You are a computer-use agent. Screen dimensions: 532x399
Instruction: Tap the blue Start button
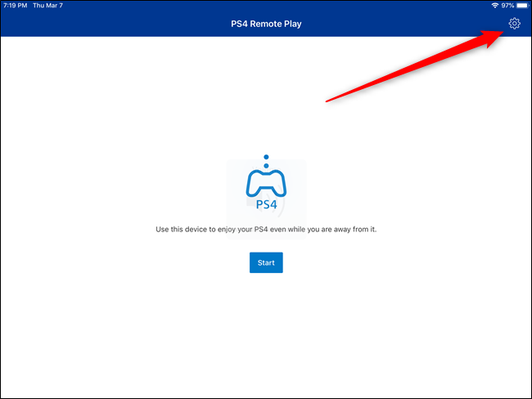click(x=266, y=262)
